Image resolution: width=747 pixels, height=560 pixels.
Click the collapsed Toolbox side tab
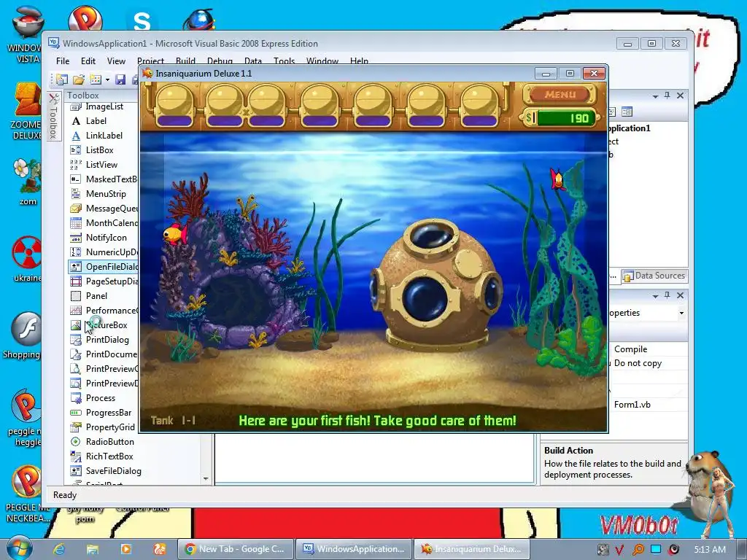click(53, 116)
